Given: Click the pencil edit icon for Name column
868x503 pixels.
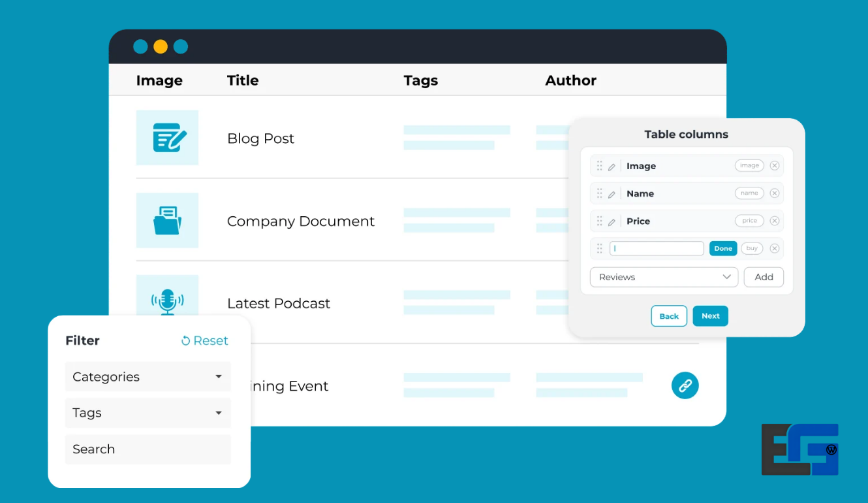Looking at the screenshot, I should pos(612,194).
